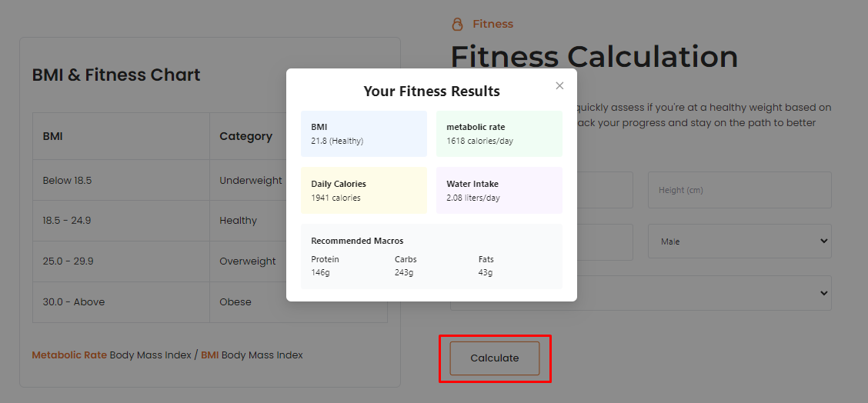Click the 18.5 - 24.9 range cell
This screenshot has height=403, width=868.
tap(66, 221)
